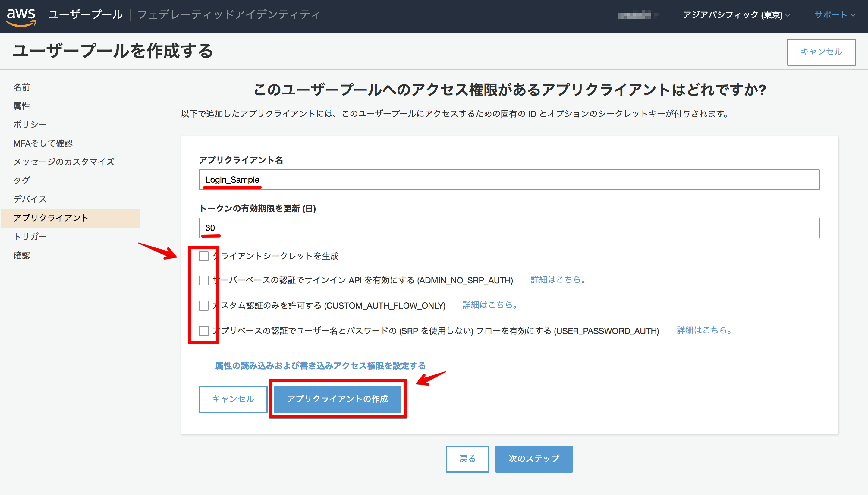Viewport: 868px width, 495px height.
Task: Switch to フェデレーティッドアイデンティティ in header
Action: click(228, 14)
